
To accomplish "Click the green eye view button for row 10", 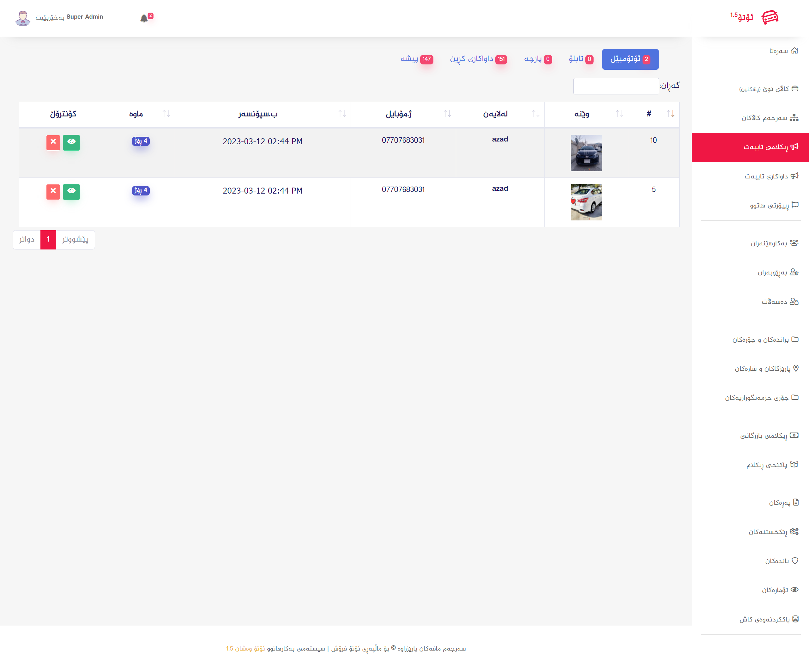I will tap(71, 142).
